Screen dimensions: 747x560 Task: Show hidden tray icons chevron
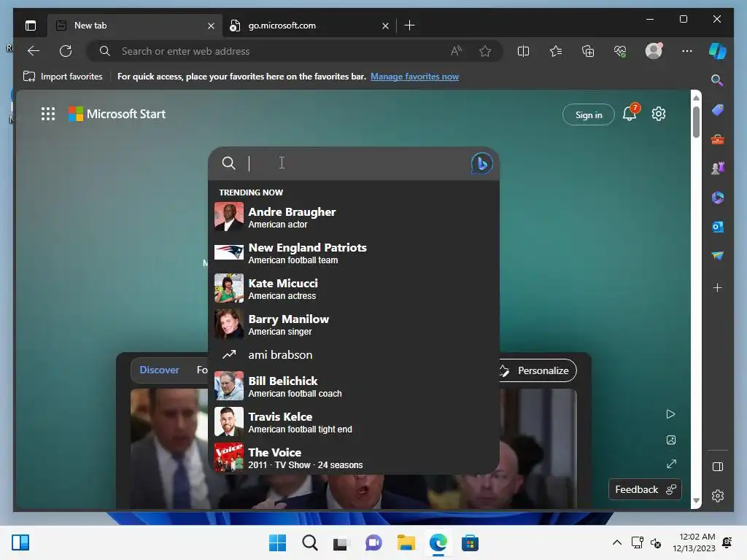[617, 542]
